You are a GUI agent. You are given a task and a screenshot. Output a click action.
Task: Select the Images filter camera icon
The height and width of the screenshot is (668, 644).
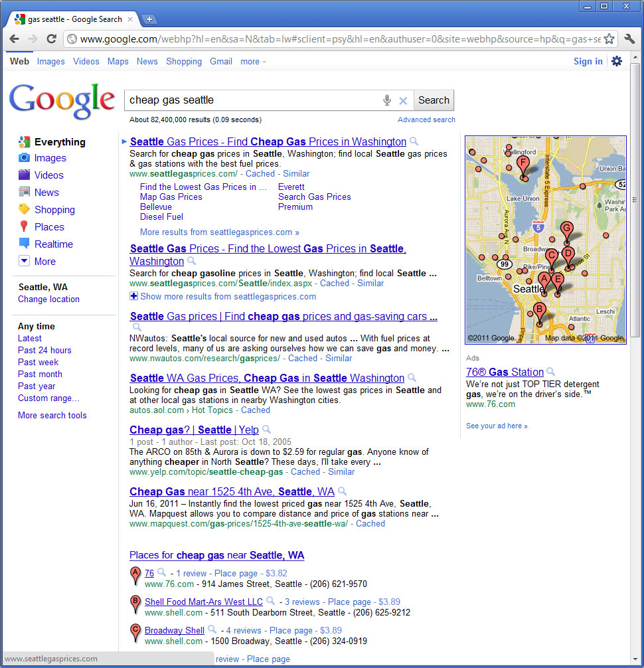pos(25,157)
